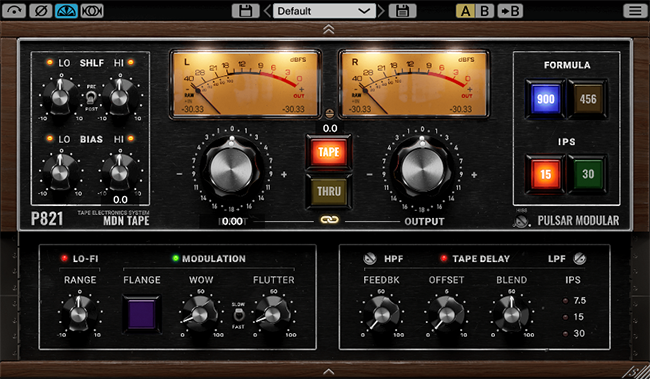Viewport: 650px width, 379px height.
Task: Click the HPF filter icon in Tape Delay
Action: pos(370,259)
